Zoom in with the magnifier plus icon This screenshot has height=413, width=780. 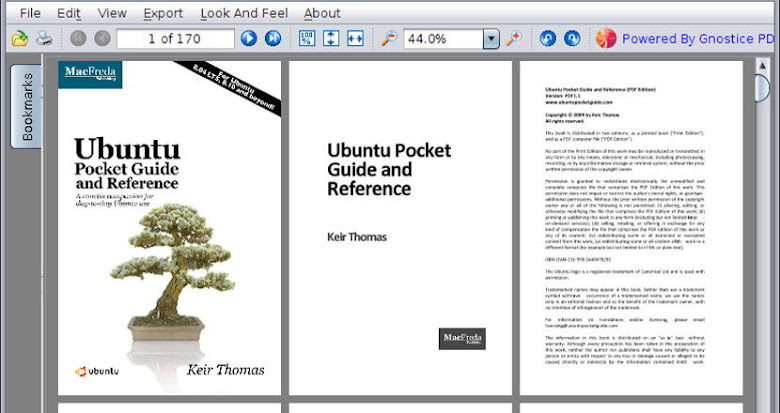click(513, 38)
